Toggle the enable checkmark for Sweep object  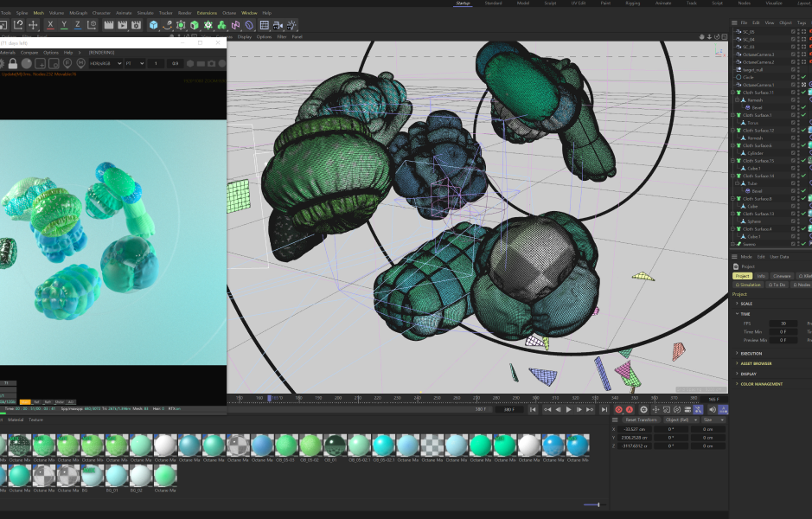click(x=803, y=243)
